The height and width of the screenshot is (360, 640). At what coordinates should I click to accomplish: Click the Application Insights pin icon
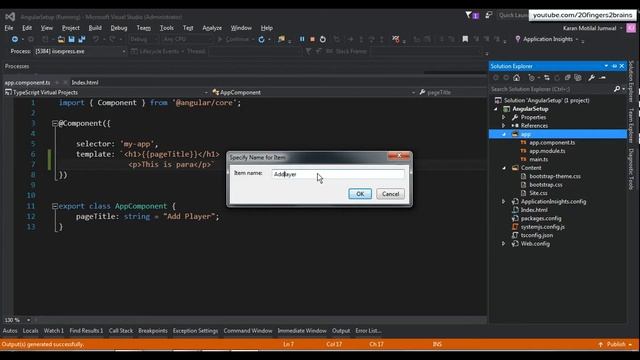(518, 39)
